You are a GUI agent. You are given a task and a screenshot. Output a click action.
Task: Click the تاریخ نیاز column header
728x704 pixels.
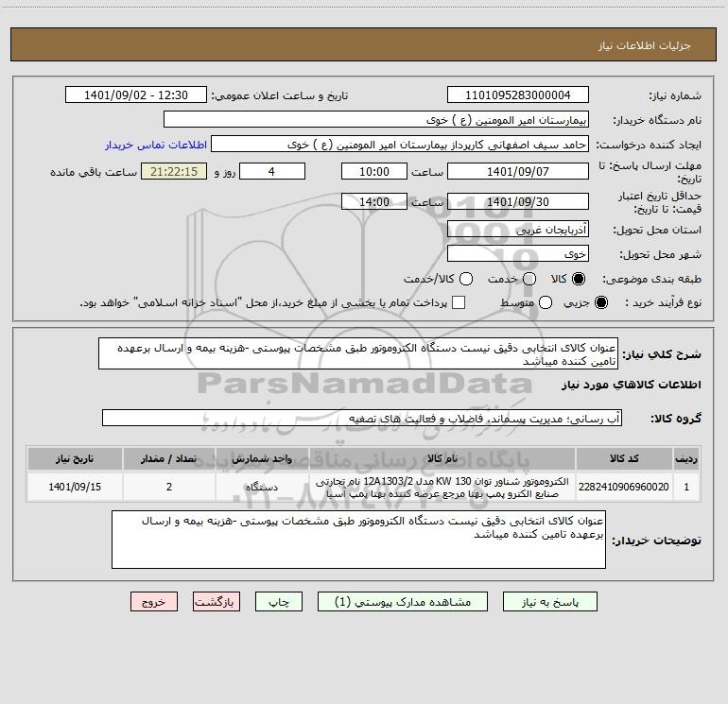click(75, 458)
